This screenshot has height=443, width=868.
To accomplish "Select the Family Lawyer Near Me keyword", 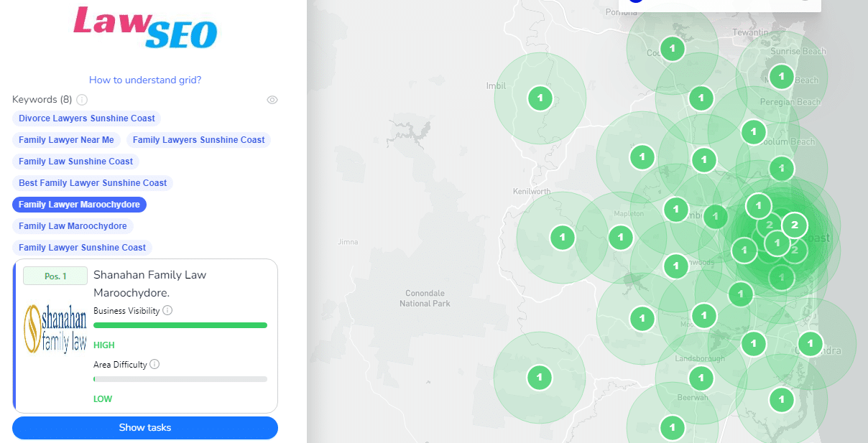I will click(66, 140).
